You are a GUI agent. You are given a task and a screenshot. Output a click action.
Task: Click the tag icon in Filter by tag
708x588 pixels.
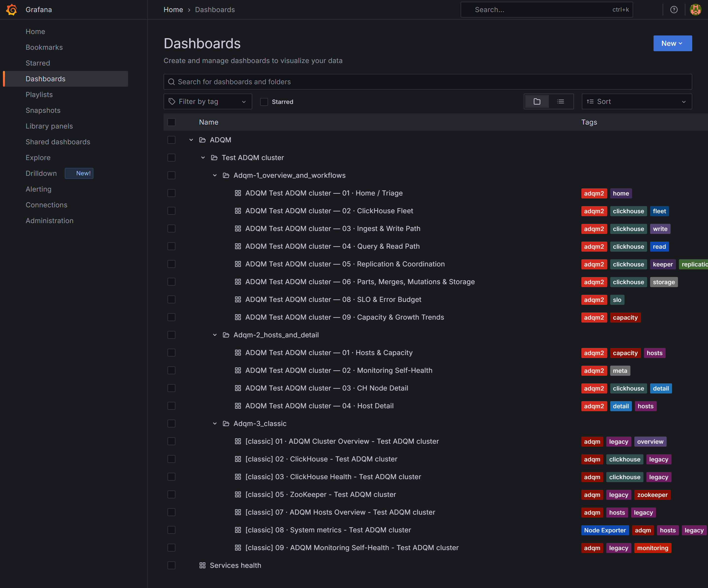tap(172, 101)
